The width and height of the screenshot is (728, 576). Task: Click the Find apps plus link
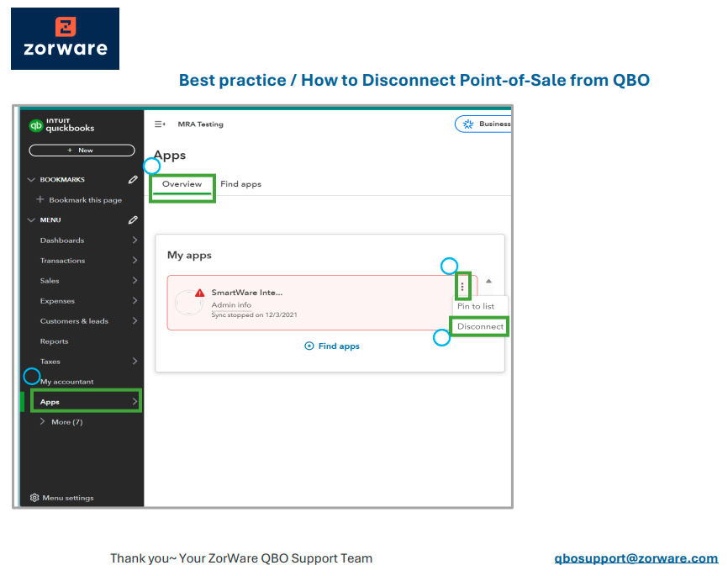(332, 346)
